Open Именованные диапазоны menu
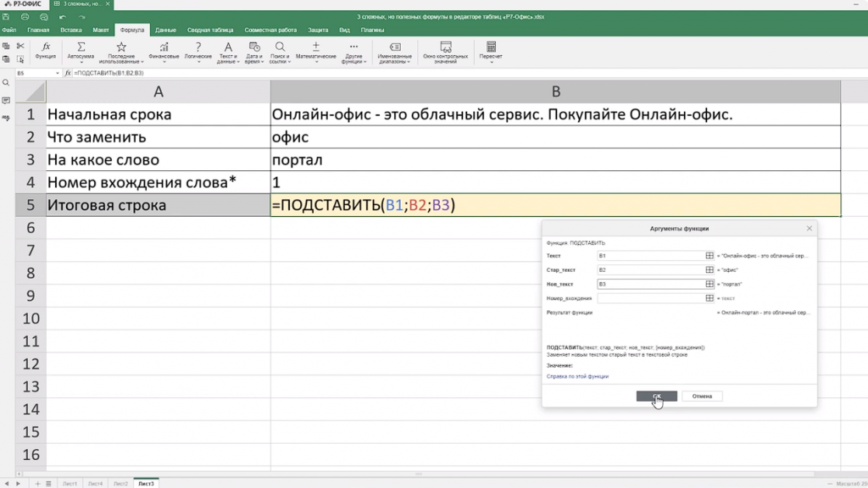Viewport: 868px width, 488px height. pyautogui.click(x=395, y=52)
